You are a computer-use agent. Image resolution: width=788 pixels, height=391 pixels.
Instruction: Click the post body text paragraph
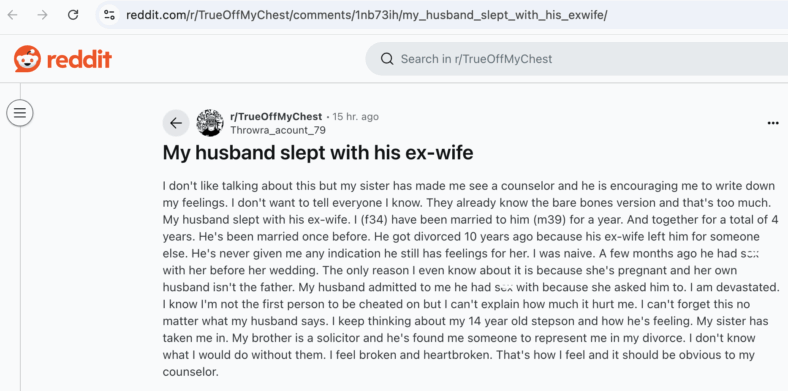471,279
